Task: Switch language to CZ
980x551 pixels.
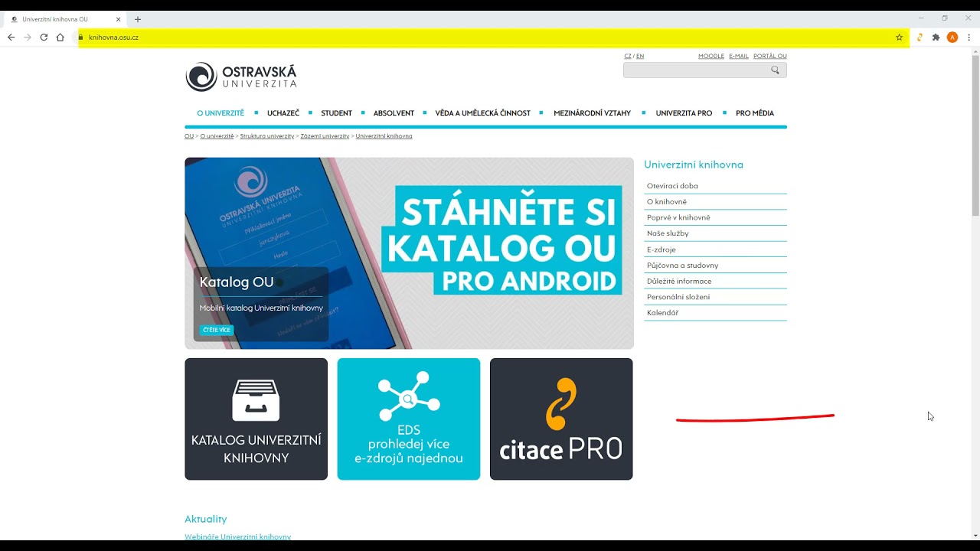Action: click(628, 56)
